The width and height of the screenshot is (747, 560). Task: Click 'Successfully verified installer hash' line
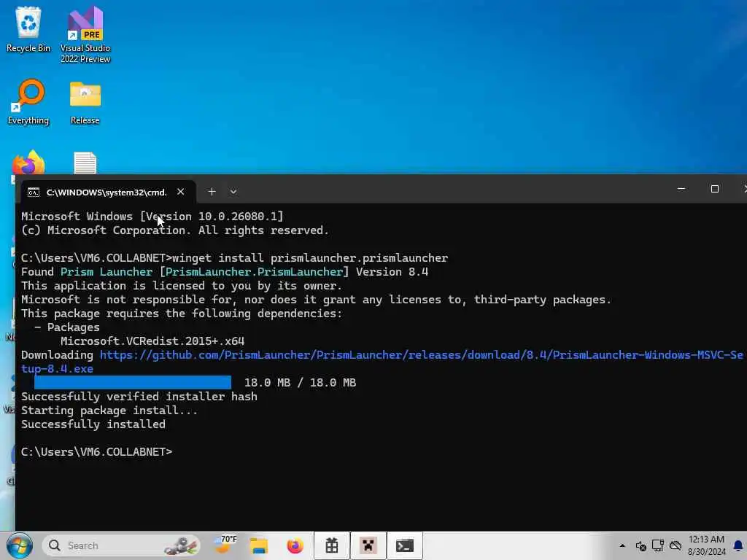point(139,397)
